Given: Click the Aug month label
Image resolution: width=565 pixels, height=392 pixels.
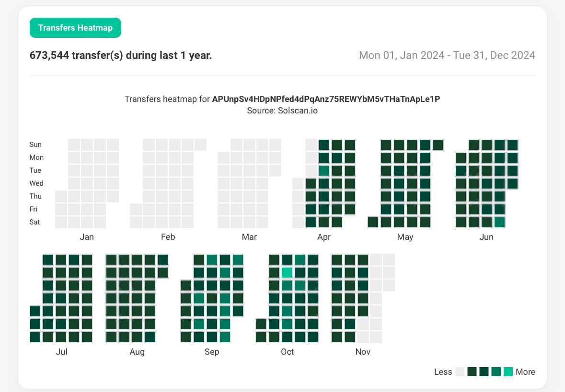Looking at the screenshot, I should 137,352.
